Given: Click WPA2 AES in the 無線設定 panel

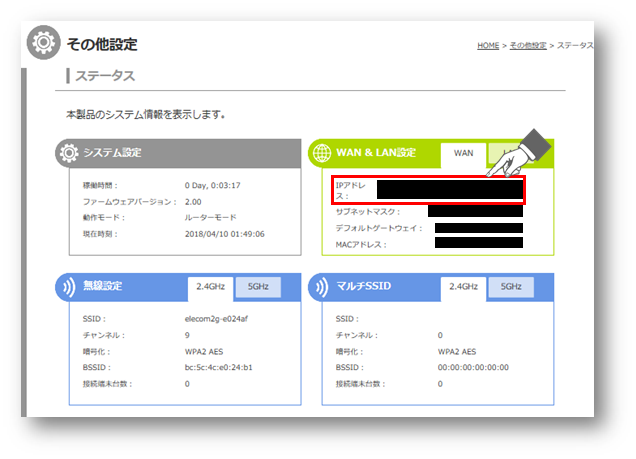Looking at the screenshot, I should (204, 352).
